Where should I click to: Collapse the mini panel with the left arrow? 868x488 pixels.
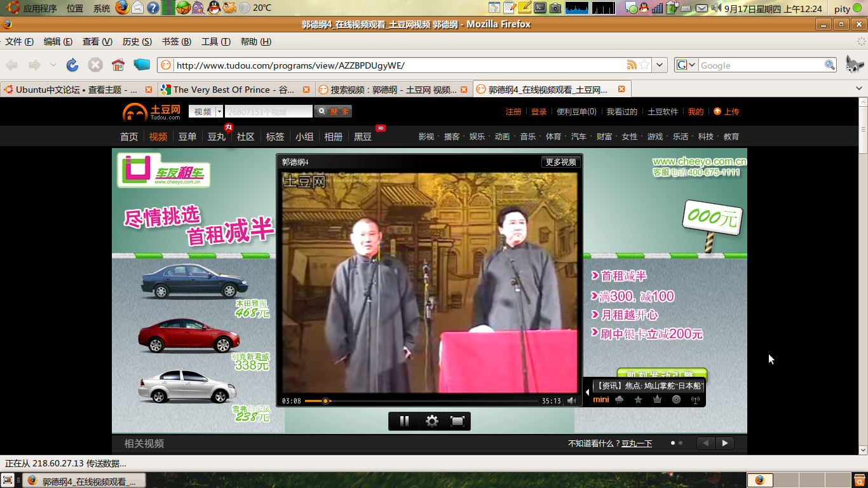pyautogui.click(x=587, y=392)
